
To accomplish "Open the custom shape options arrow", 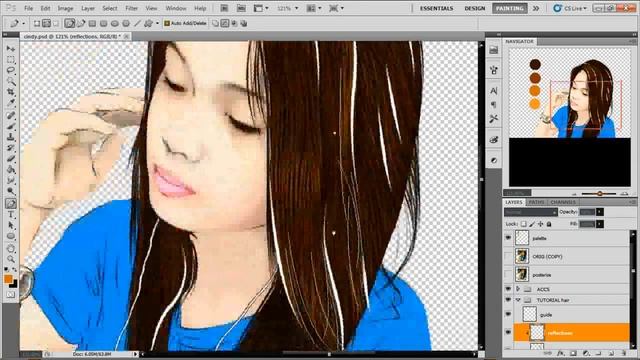I will pos(157,23).
